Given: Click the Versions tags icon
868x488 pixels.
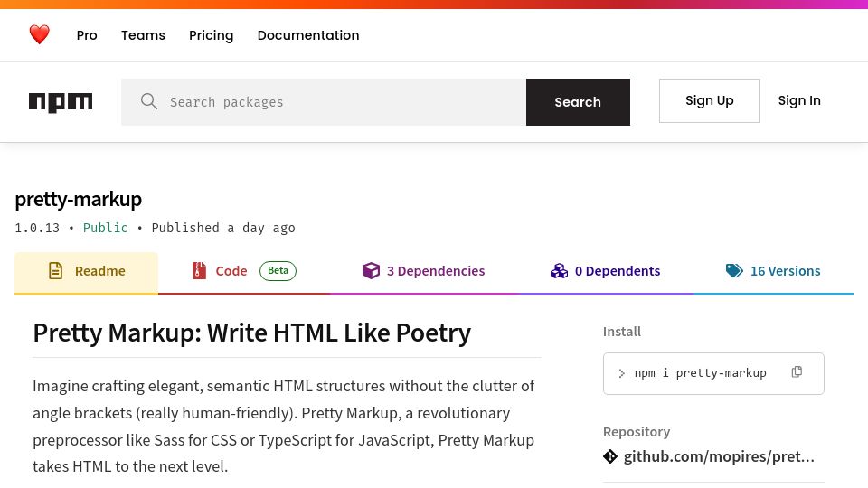Looking at the screenshot, I should click(734, 270).
